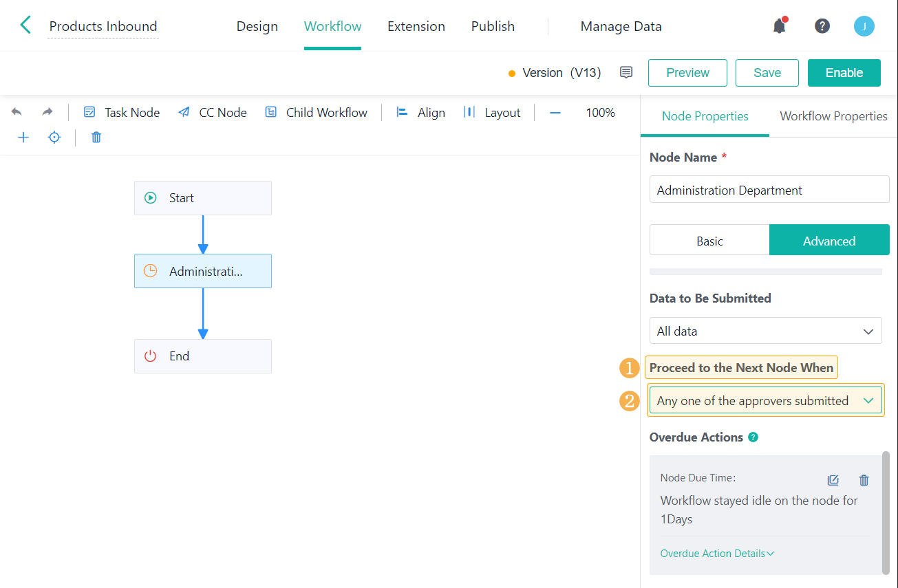
Task: Open the Data to Be Submitted dropdown
Action: tap(765, 331)
